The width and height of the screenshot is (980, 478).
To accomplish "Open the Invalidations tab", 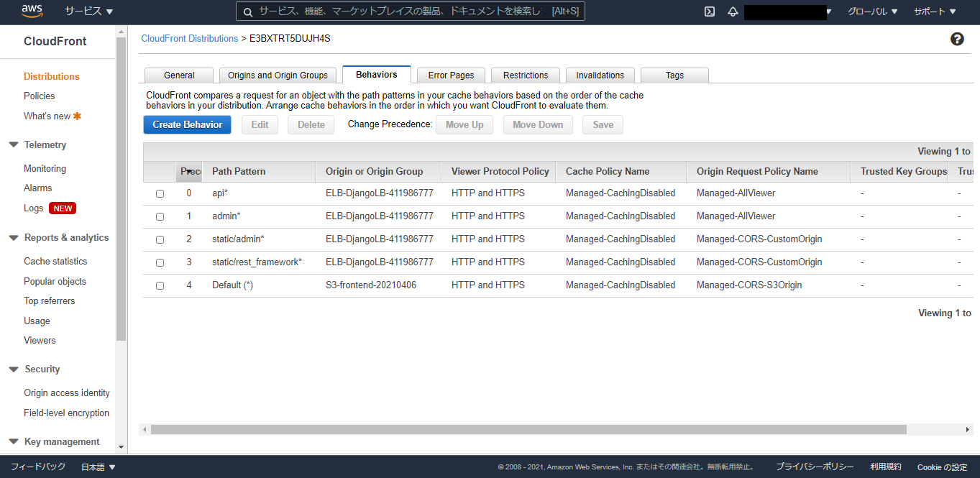I will click(x=600, y=75).
